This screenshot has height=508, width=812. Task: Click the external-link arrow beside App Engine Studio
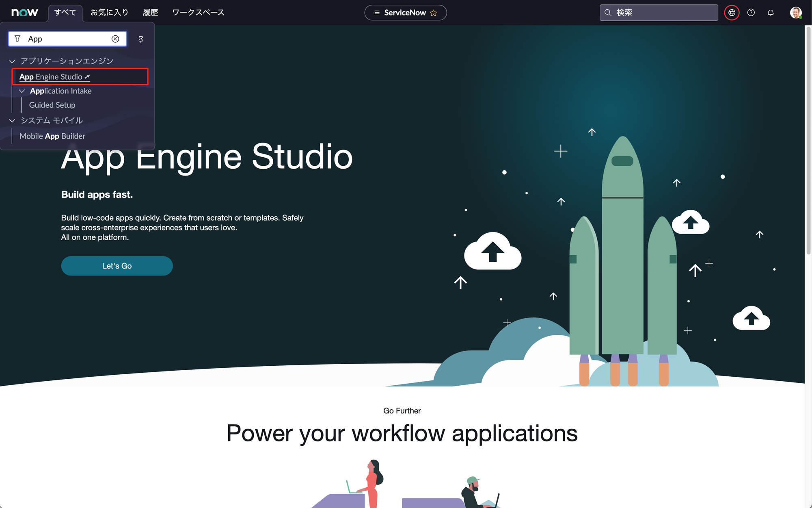coord(87,76)
